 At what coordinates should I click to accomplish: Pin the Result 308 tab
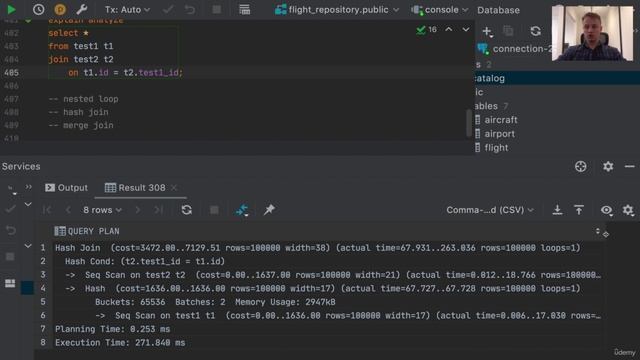pos(269,210)
